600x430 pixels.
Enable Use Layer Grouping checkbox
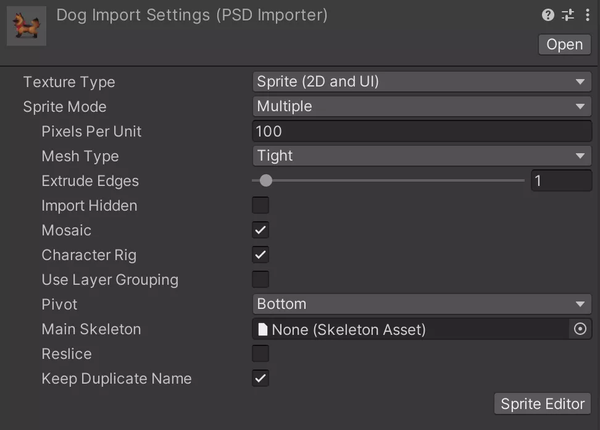point(261,280)
